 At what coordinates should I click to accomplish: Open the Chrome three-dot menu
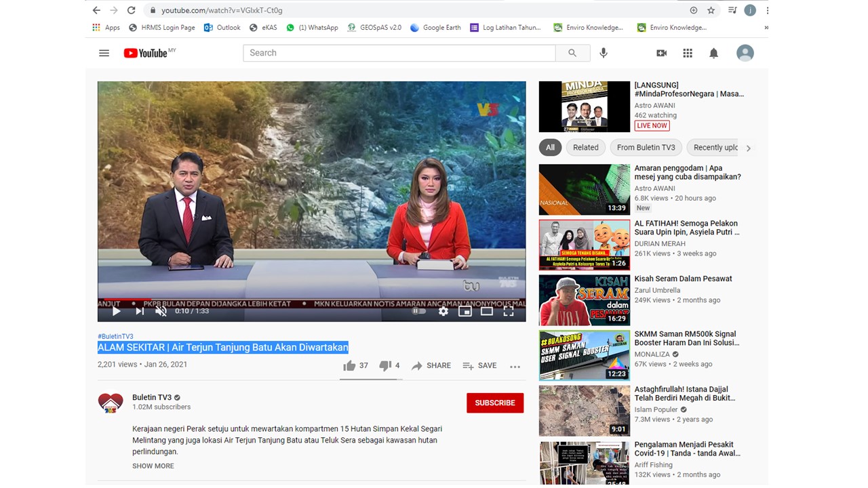768,10
